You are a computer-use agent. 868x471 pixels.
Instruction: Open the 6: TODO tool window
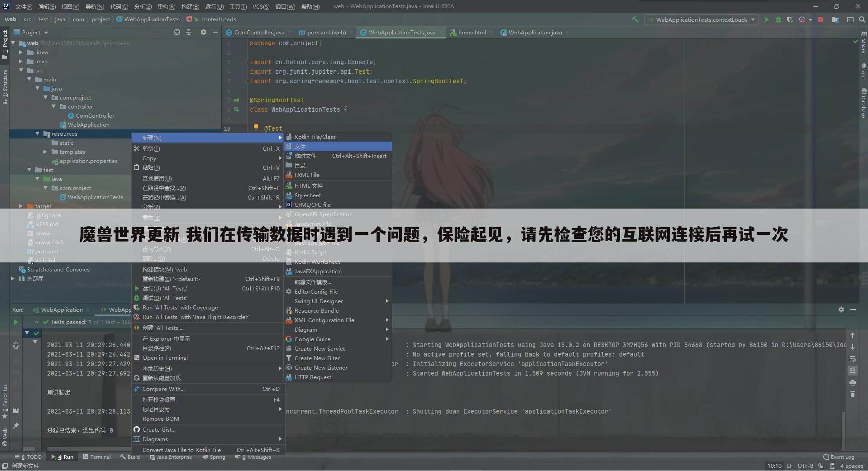(28, 457)
